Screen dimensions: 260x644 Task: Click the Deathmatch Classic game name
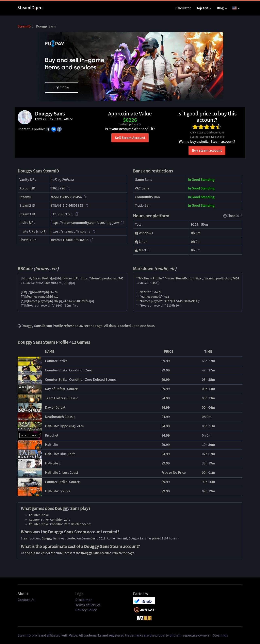coord(60,417)
